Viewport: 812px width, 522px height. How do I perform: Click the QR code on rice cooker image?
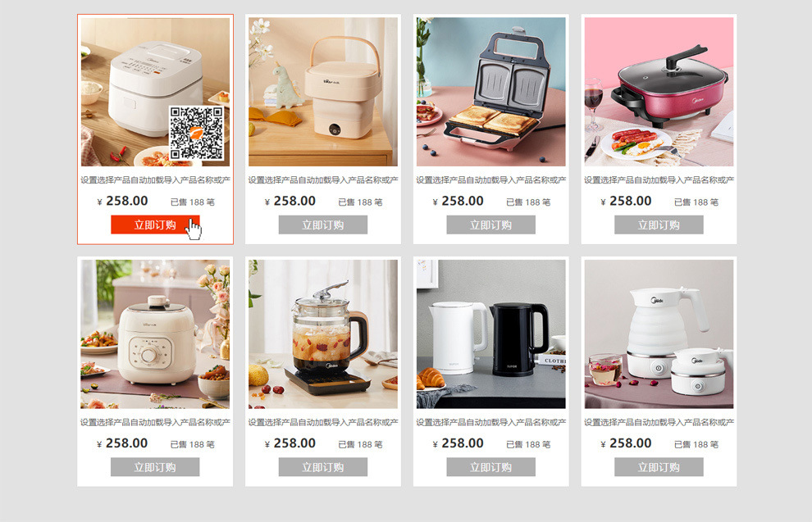point(197,134)
